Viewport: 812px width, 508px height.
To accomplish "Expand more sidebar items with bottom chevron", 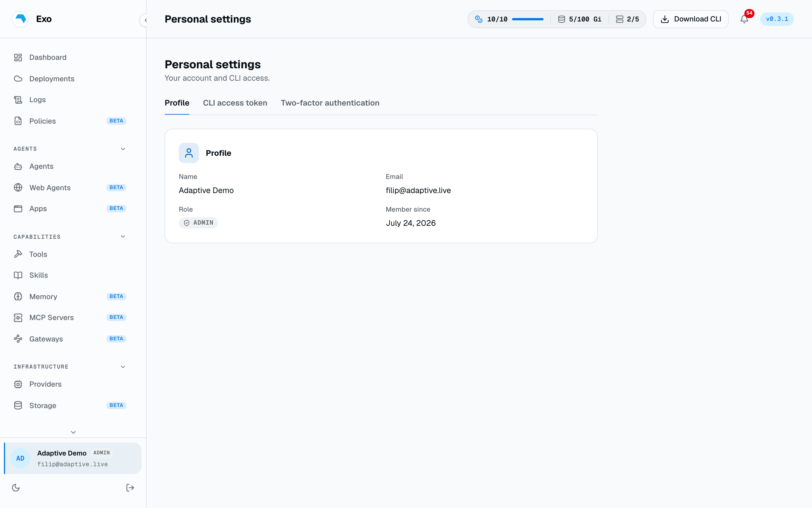I will (x=73, y=432).
